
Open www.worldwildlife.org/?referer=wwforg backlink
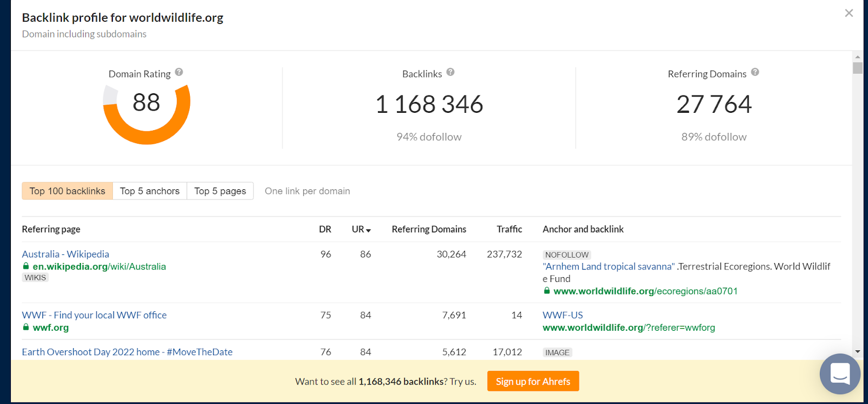click(629, 328)
